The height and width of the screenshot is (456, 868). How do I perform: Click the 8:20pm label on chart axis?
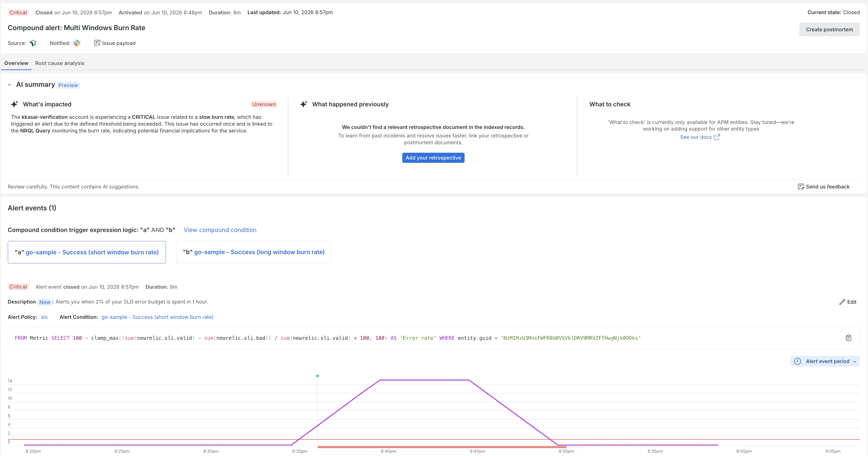[33, 451]
